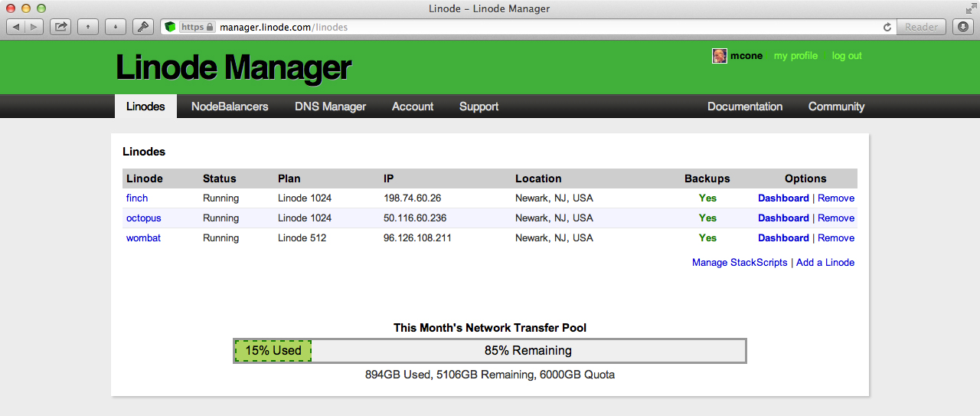Open the Safari share button
This screenshot has height=416, width=980.
click(x=60, y=27)
